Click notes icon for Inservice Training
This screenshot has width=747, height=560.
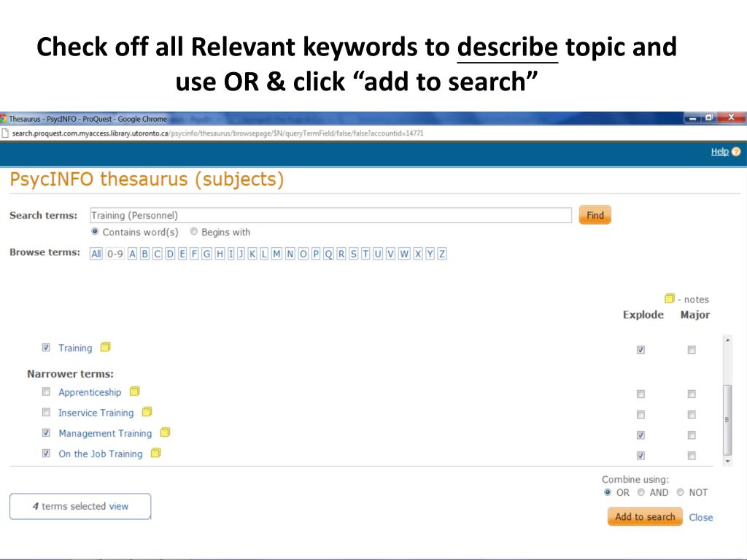[x=147, y=412]
